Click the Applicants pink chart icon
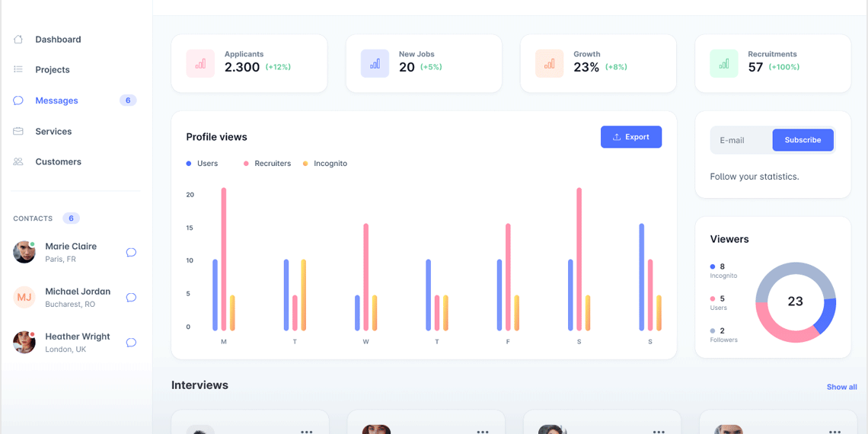This screenshot has width=868, height=434. click(x=200, y=64)
